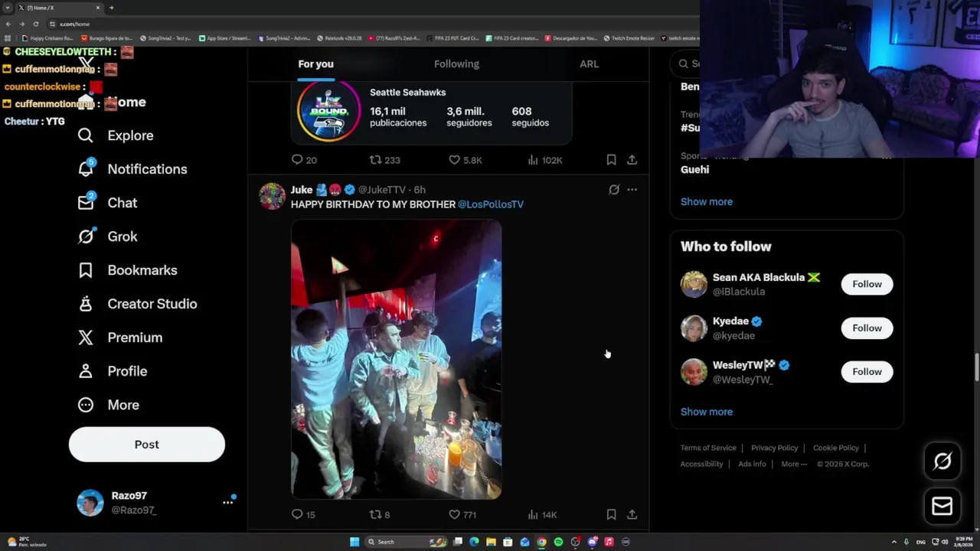
Task: Like Juke's post with 771 likes
Action: coord(462,515)
